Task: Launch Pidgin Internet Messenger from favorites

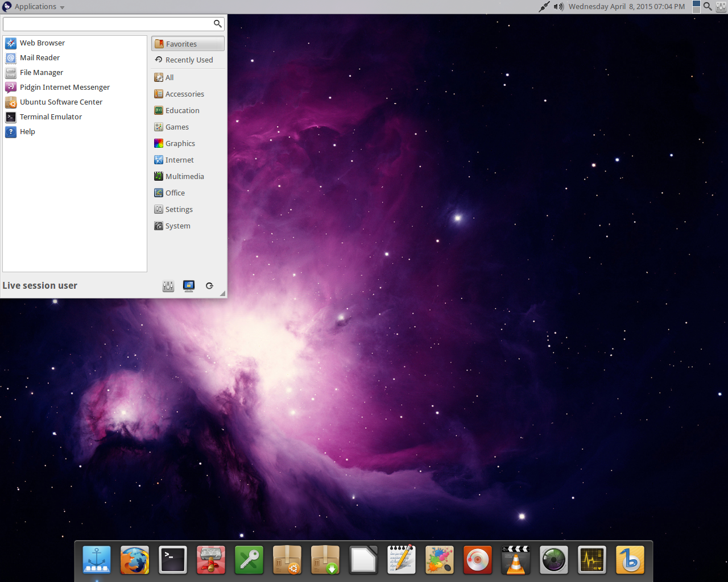Action: point(64,87)
